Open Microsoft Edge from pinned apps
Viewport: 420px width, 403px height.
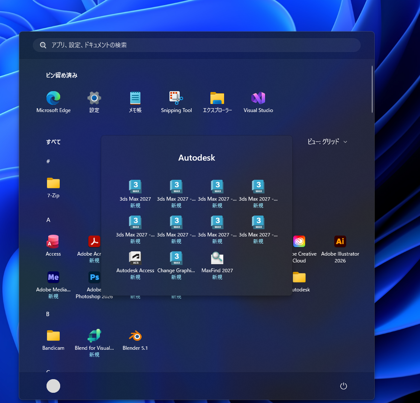click(x=53, y=102)
